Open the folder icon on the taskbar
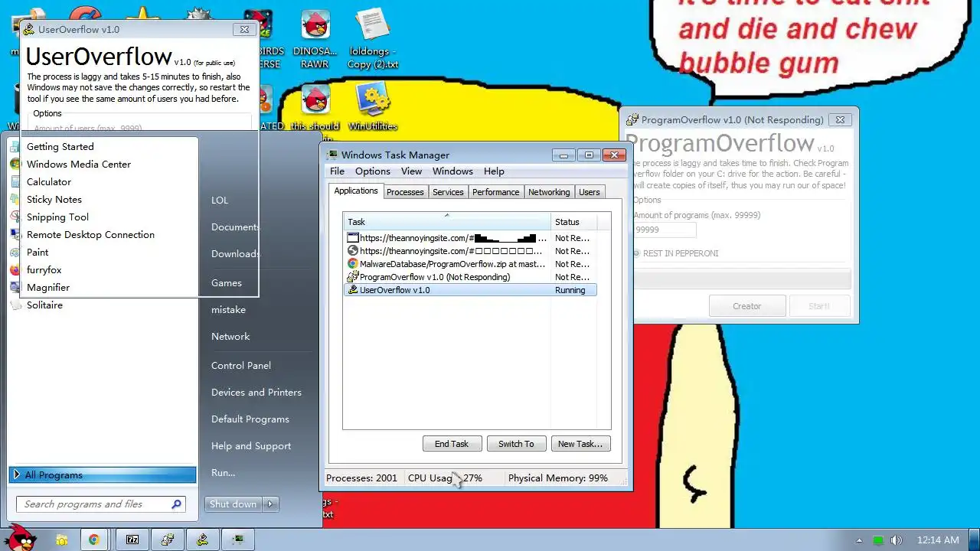This screenshot has width=980, height=551. (61, 540)
